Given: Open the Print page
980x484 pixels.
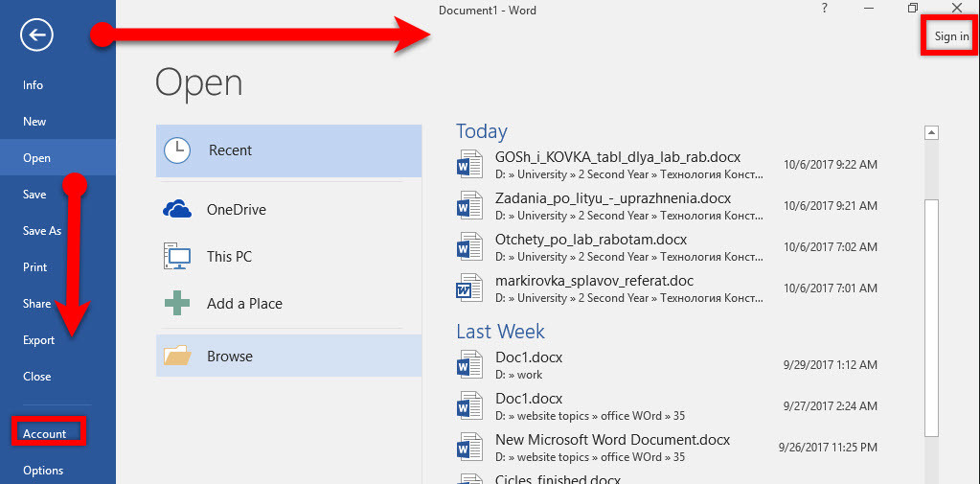Looking at the screenshot, I should [35, 267].
